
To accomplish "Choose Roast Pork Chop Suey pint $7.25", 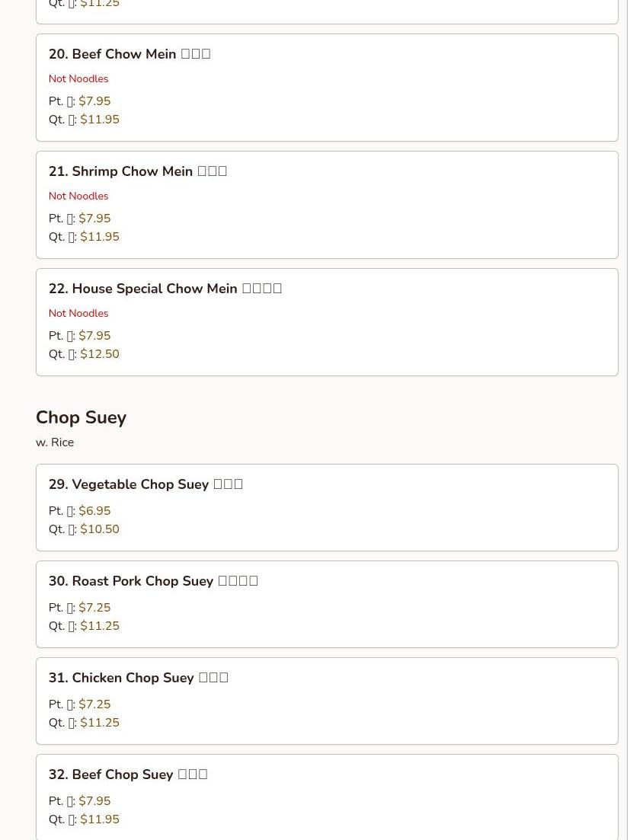I will tap(94, 608).
